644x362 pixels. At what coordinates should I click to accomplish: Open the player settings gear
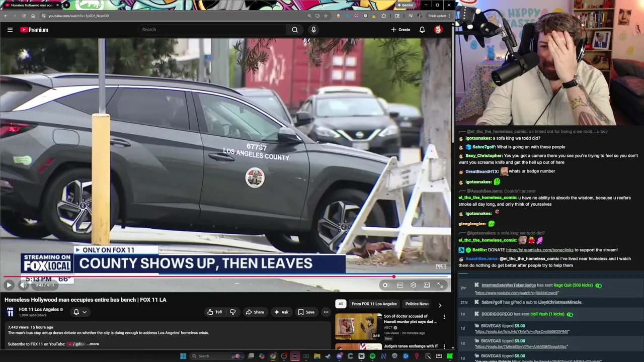413,285
